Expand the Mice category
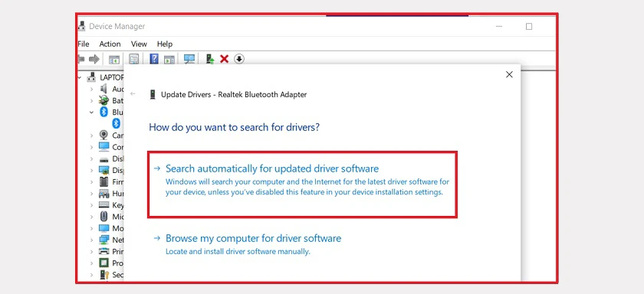The height and width of the screenshot is (294, 644). pyautogui.click(x=91, y=216)
